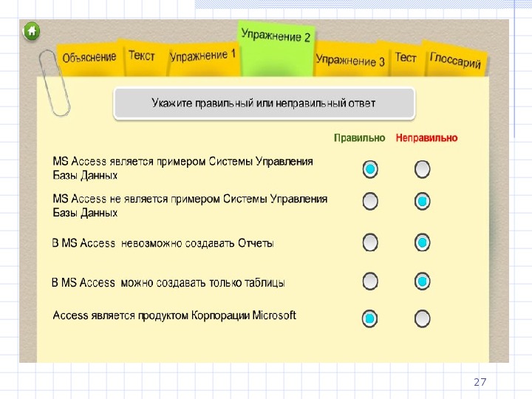
Task: Mark 'MS Access является примером' as Правильно
Action: pos(370,169)
